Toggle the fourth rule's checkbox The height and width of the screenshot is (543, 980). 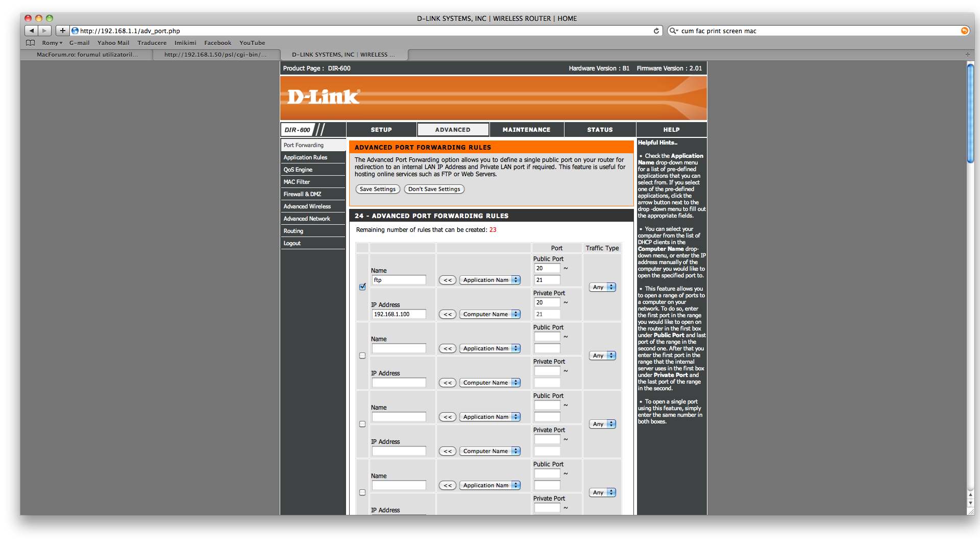tap(362, 492)
